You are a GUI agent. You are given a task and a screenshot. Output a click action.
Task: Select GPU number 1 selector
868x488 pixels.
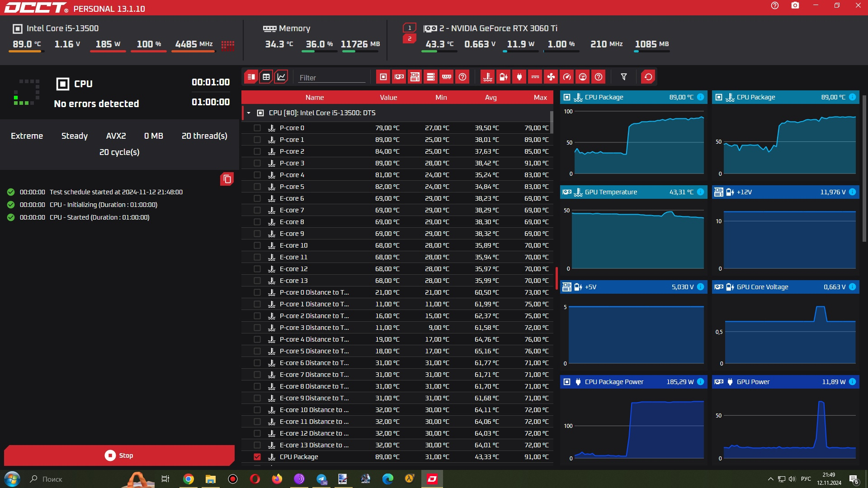coord(410,28)
